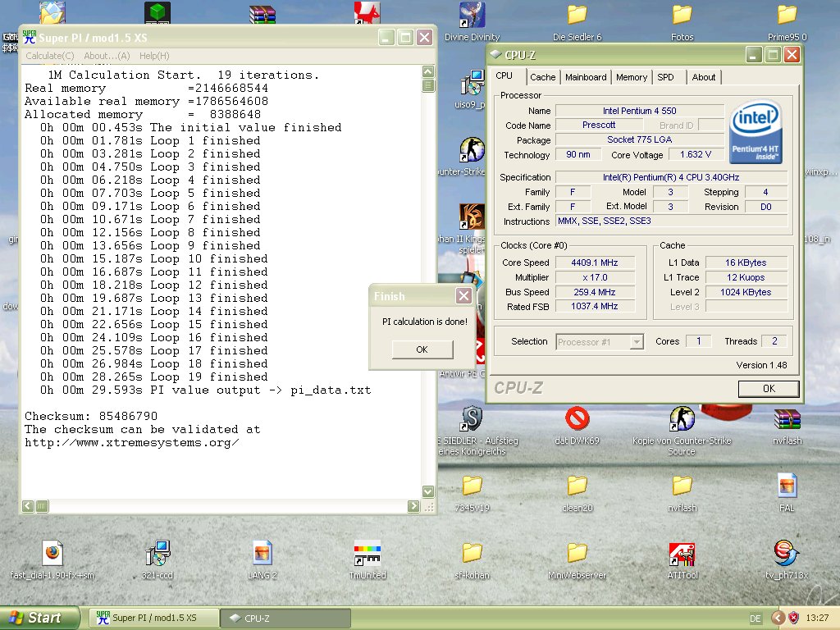The height and width of the screenshot is (630, 840).
Task: Click the PI value output pi_data.txt line
Action: pyautogui.click(x=205, y=390)
